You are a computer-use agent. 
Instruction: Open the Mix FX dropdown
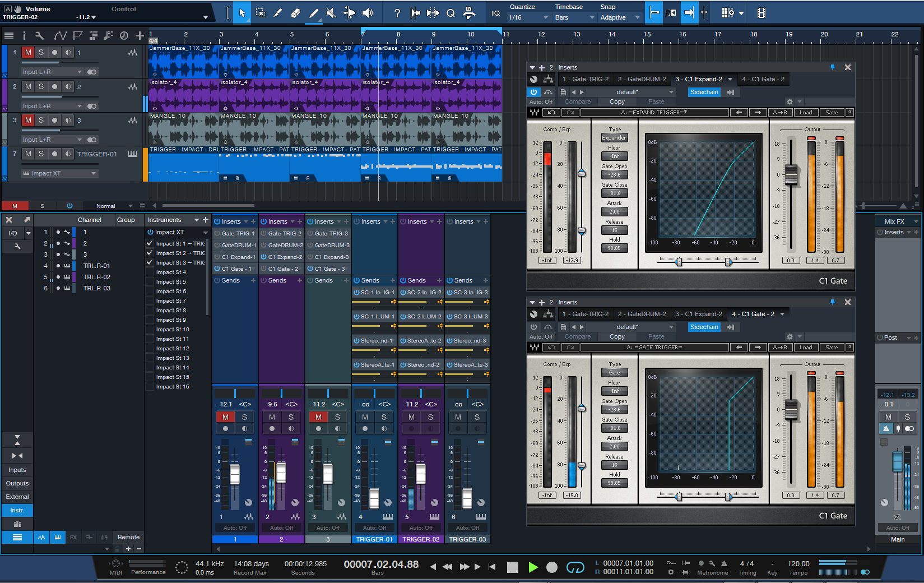click(898, 221)
